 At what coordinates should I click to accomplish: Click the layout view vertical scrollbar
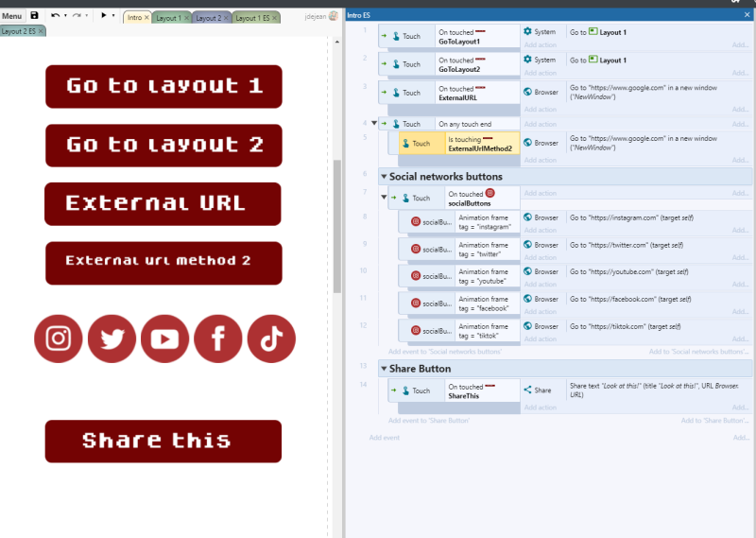pos(337,226)
